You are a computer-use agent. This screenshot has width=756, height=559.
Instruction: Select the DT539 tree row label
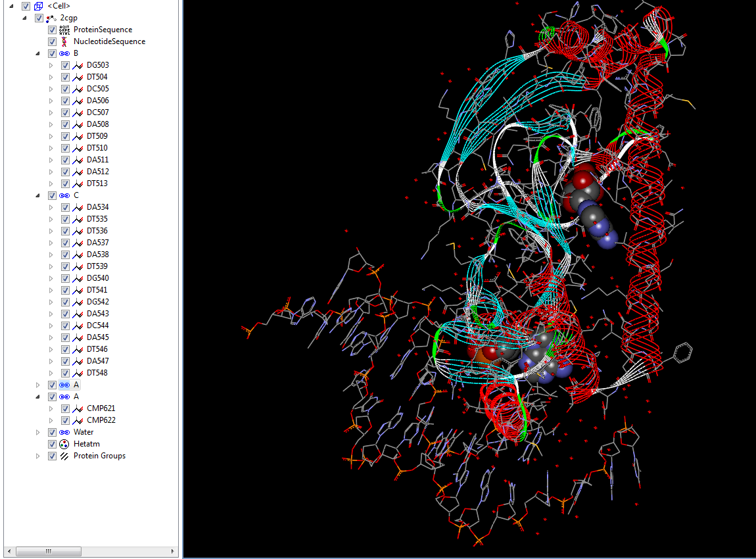click(97, 266)
